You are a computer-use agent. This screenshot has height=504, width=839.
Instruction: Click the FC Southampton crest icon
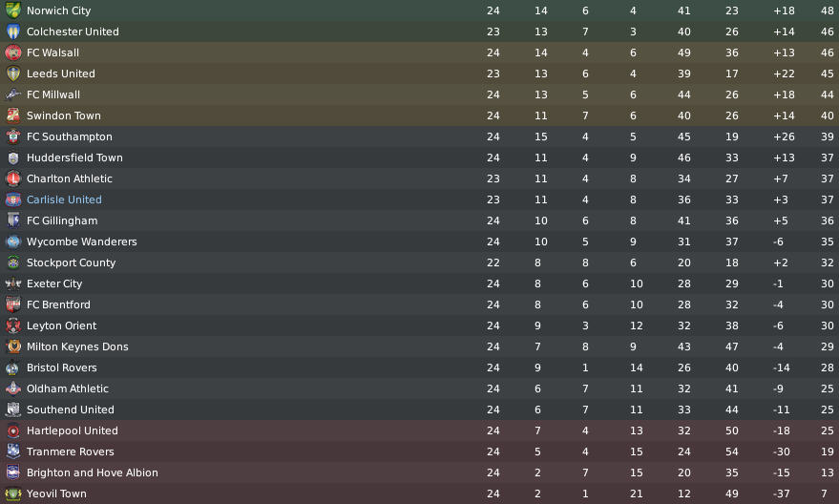click(x=12, y=136)
